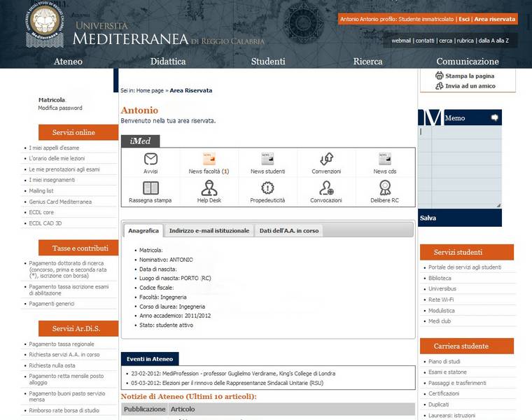Open Richiesta servizi A.A. in corso
532x420 pixels.
(64, 354)
